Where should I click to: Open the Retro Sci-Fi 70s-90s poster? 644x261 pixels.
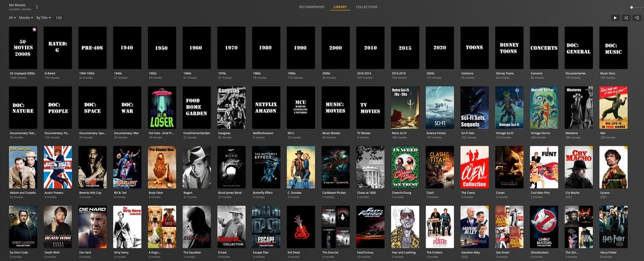click(405, 107)
